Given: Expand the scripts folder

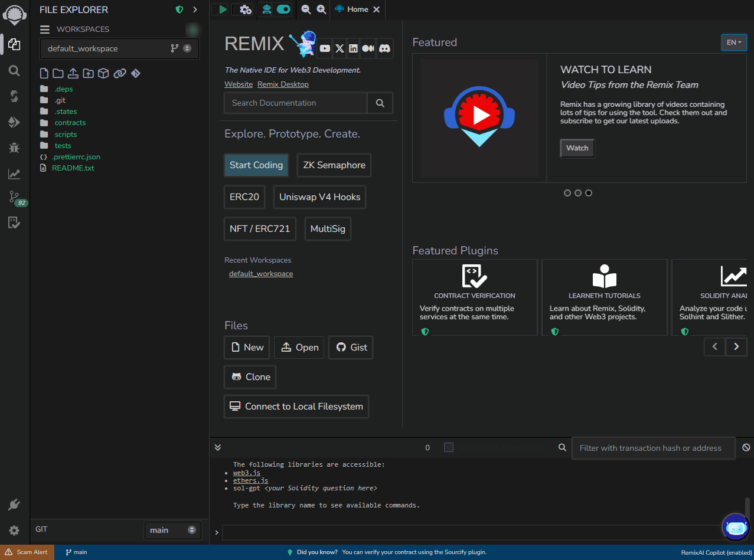Looking at the screenshot, I should click(x=66, y=135).
